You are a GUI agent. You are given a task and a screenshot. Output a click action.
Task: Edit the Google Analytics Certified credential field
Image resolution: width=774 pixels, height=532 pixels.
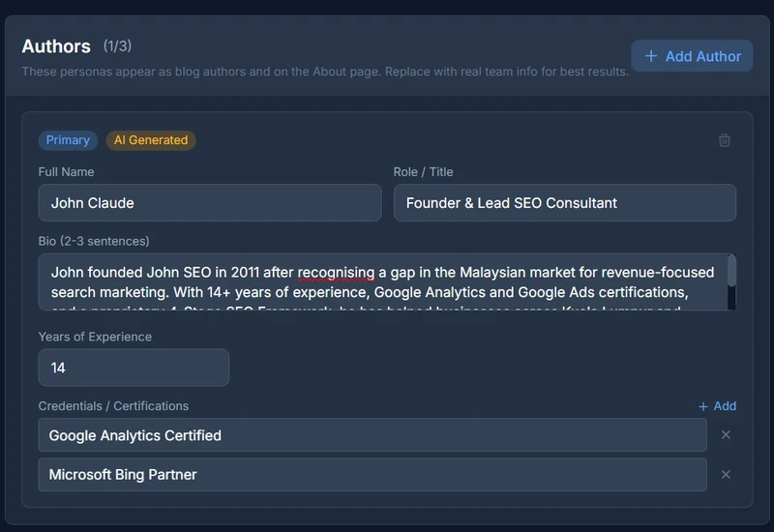(372, 435)
